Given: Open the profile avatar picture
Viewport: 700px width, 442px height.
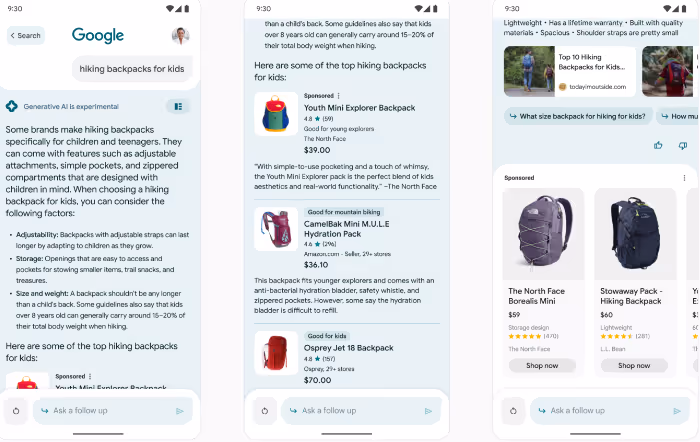Looking at the screenshot, I should coord(180,36).
